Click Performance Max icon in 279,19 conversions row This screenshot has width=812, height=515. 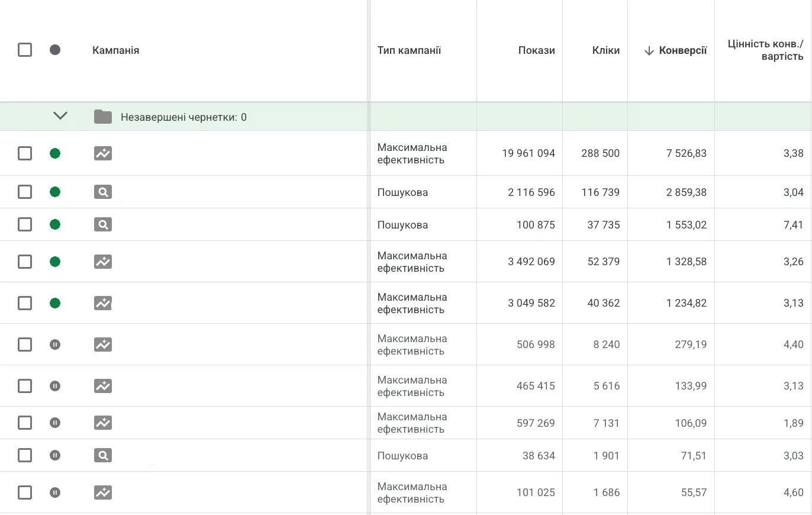coord(103,344)
